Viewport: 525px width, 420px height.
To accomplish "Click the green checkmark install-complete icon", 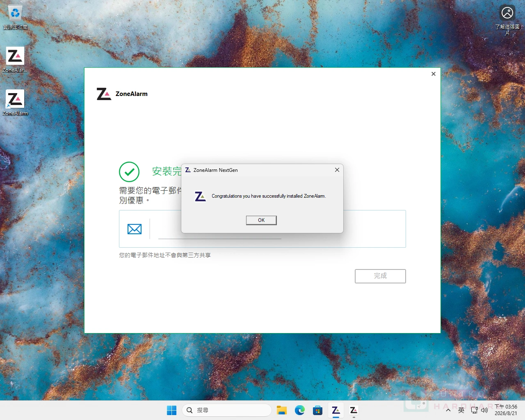I will pyautogui.click(x=129, y=172).
